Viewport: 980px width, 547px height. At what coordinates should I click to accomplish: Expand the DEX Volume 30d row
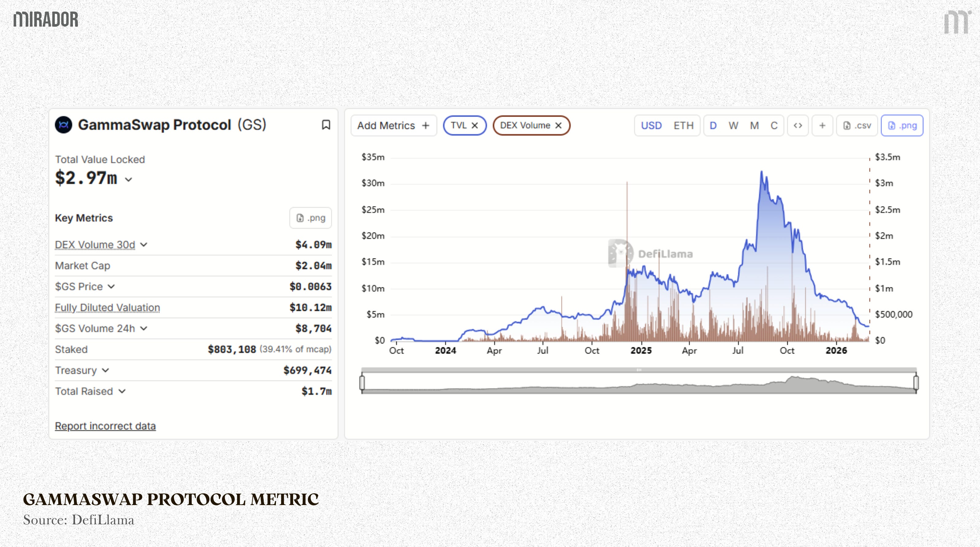pyautogui.click(x=143, y=245)
